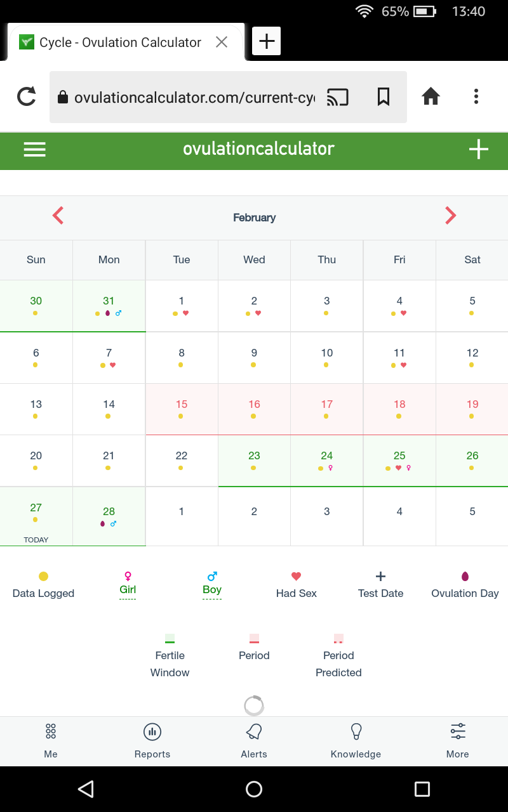
Task: Click the Girl legend link
Action: (x=128, y=589)
